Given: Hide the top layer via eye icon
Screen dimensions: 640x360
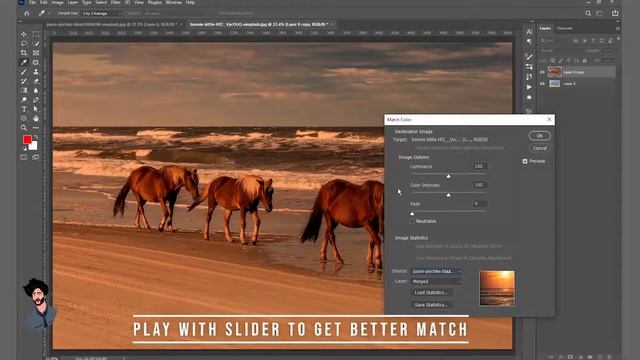Looking at the screenshot, I should pyautogui.click(x=542, y=72).
